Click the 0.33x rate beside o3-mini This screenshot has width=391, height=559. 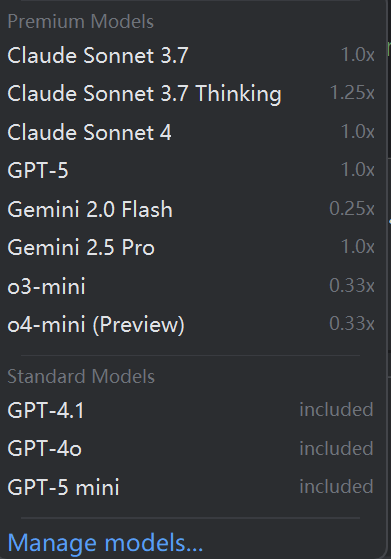tap(352, 285)
